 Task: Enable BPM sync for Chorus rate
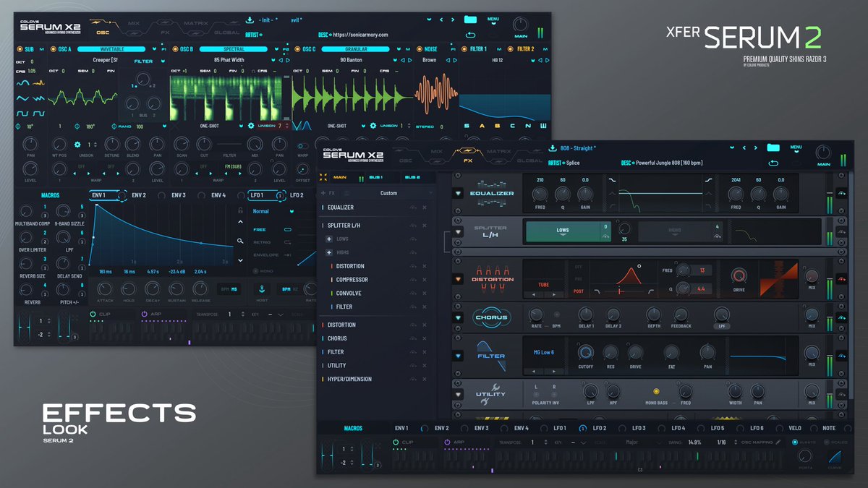click(x=556, y=314)
